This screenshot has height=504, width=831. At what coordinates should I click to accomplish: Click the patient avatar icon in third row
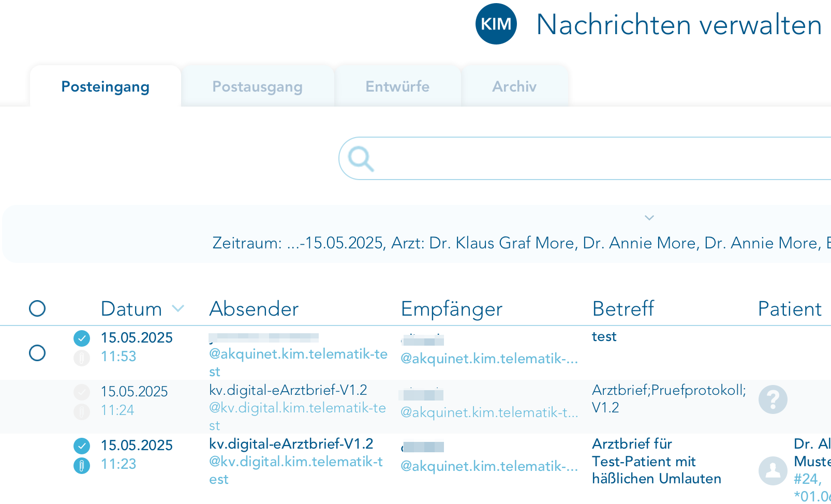pyautogui.click(x=773, y=470)
